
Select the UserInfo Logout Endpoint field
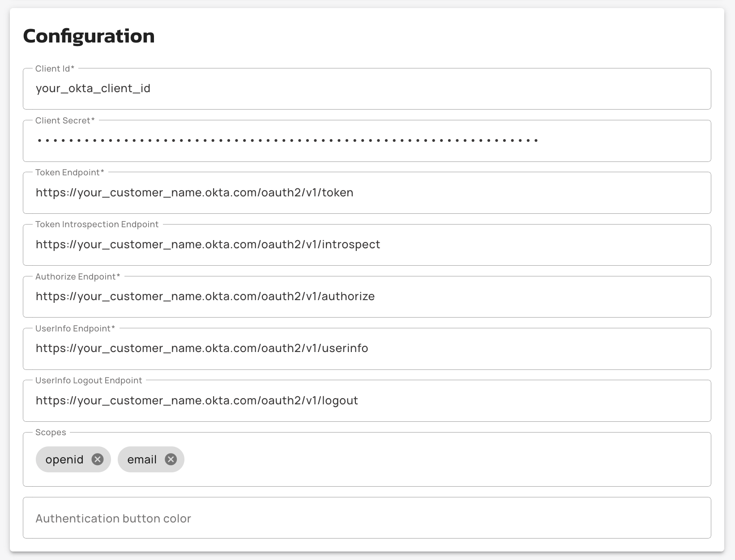coord(366,400)
